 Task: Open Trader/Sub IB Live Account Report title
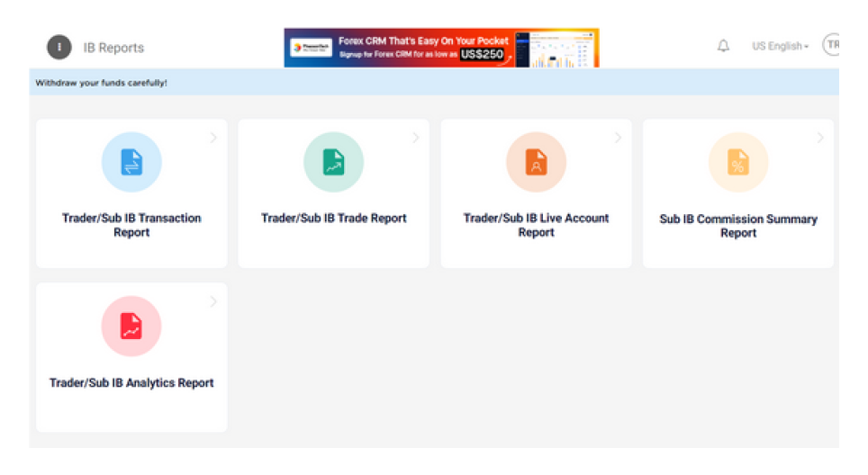click(536, 225)
